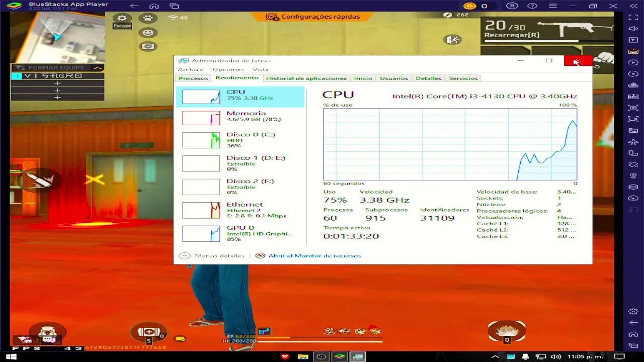Open BlueStacks sidebar settings gear
644x362 pixels.
pyautogui.click(x=633, y=312)
